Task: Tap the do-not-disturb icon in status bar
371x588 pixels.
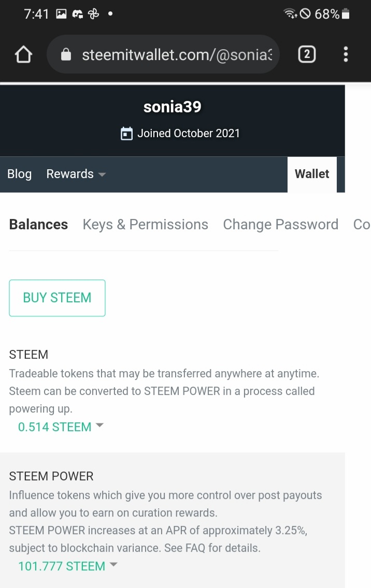Action: point(305,14)
